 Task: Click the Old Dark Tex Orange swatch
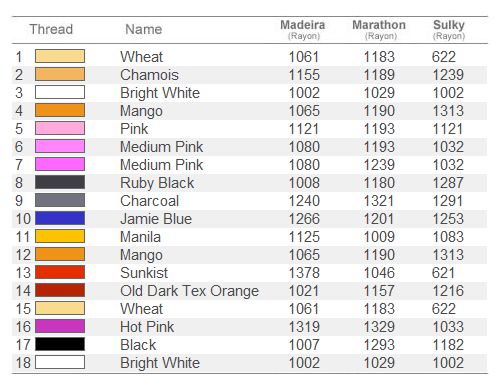coord(60,290)
